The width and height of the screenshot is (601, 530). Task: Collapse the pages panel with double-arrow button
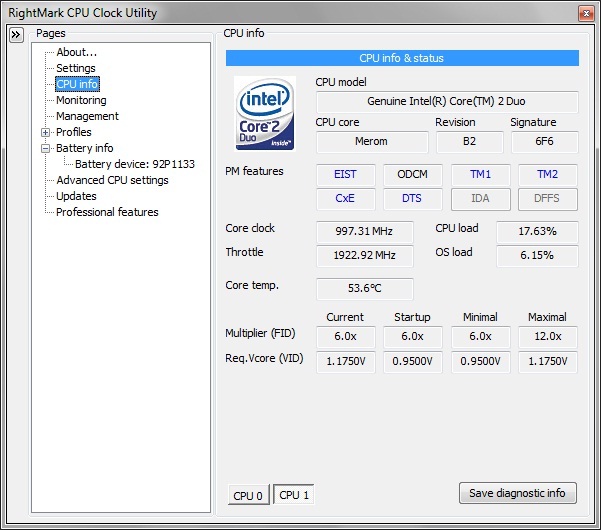point(16,35)
